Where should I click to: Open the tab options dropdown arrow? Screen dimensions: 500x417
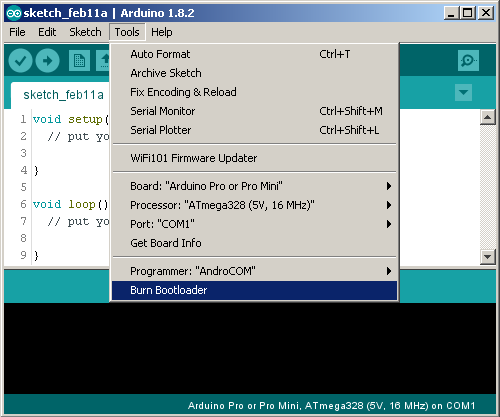coord(463,92)
